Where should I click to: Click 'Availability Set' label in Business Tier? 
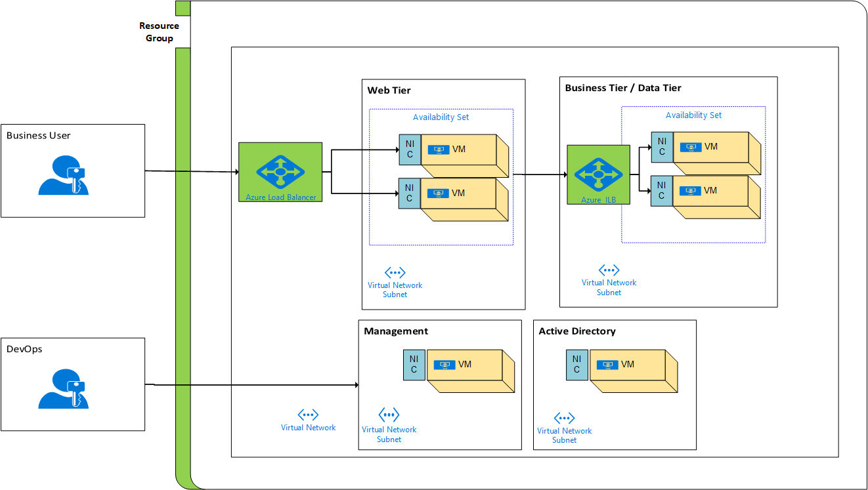pyautogui.click(x=693, y=115)
